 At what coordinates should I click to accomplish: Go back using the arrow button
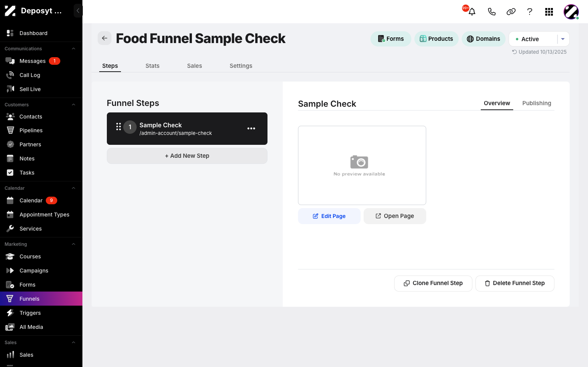(105, 38)
